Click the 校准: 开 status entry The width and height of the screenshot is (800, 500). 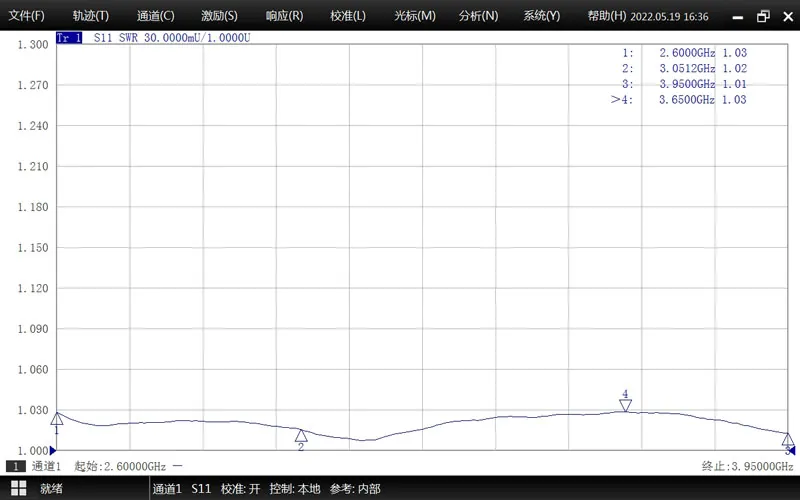coord(240,489)
